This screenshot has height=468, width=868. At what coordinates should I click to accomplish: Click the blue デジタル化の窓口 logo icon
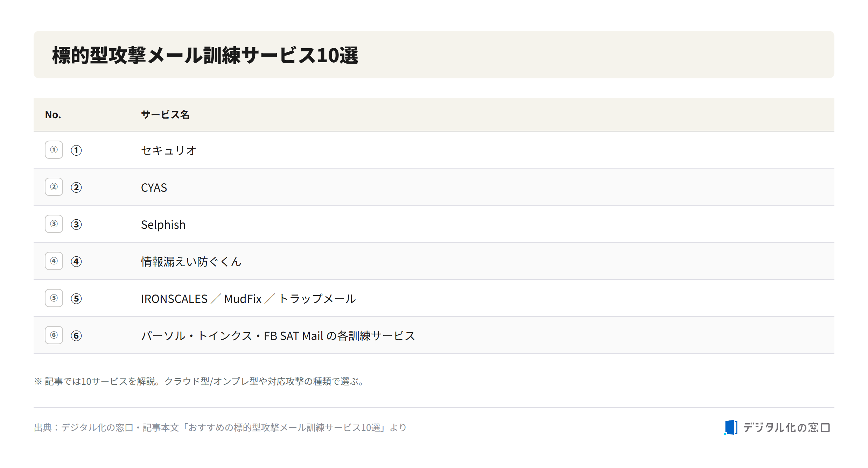[x=731, y=427]
